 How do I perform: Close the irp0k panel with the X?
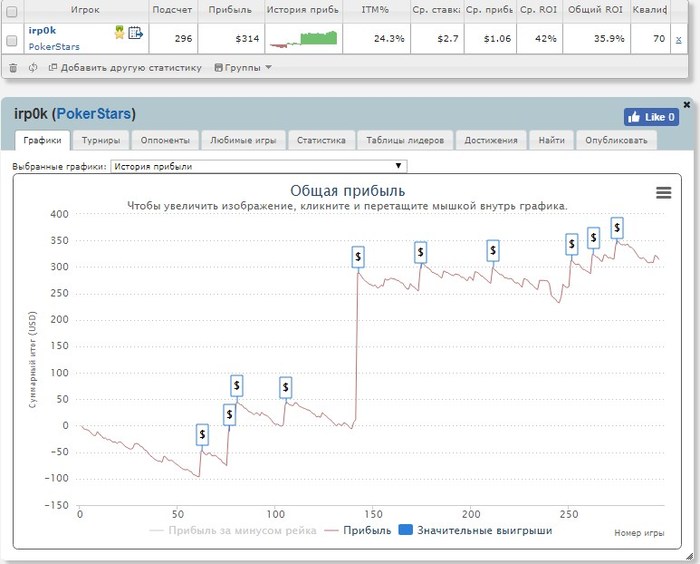(687, 104)
